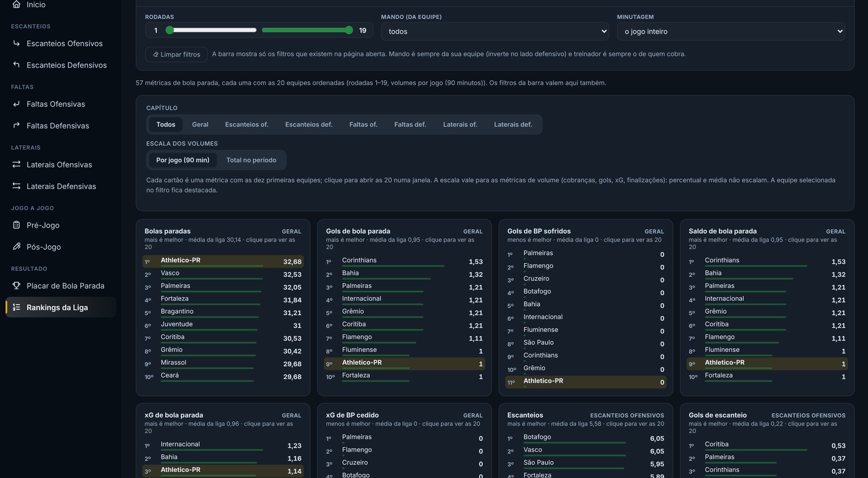Click Athletico-PR row in Bolas paradas

pos(223,261)
